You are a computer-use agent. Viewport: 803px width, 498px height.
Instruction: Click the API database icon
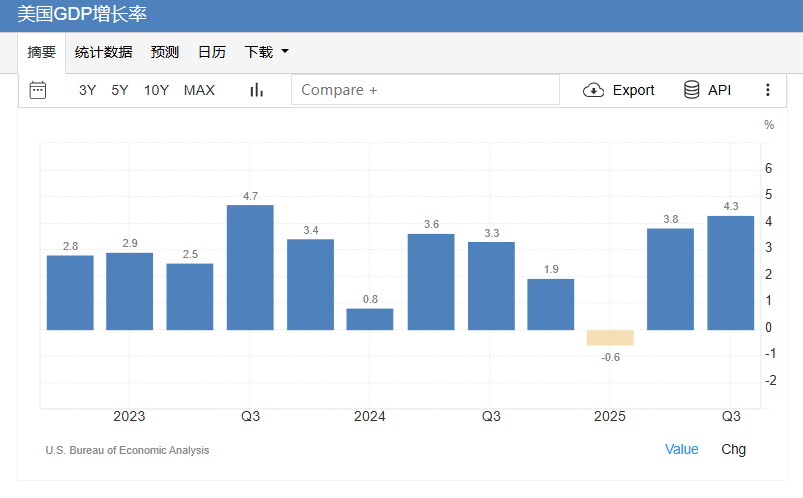pos(691,90)
